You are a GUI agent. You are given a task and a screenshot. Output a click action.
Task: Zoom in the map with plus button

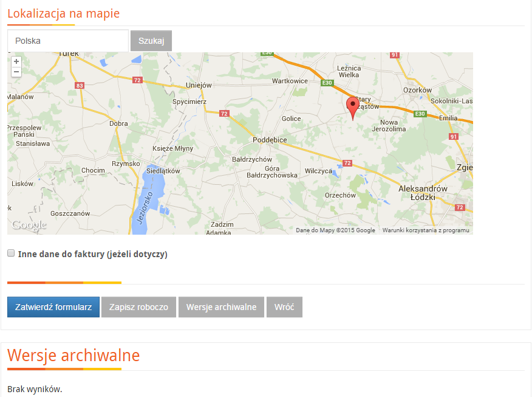[16, 61]
